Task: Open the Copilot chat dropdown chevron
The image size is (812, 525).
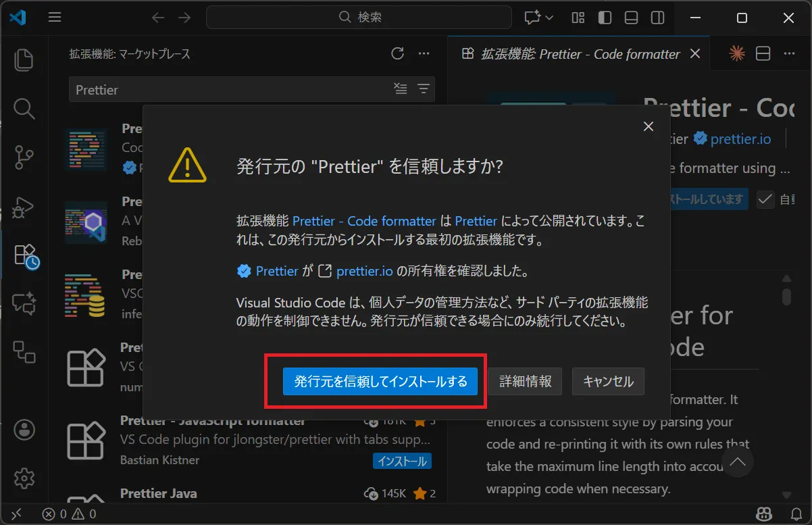Action: tap(548, 18)
